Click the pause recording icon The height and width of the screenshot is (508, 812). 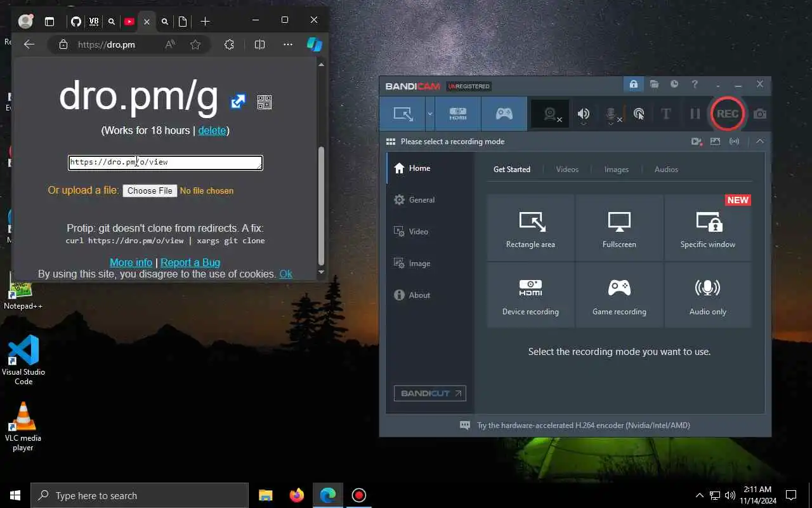click(695, 114)
